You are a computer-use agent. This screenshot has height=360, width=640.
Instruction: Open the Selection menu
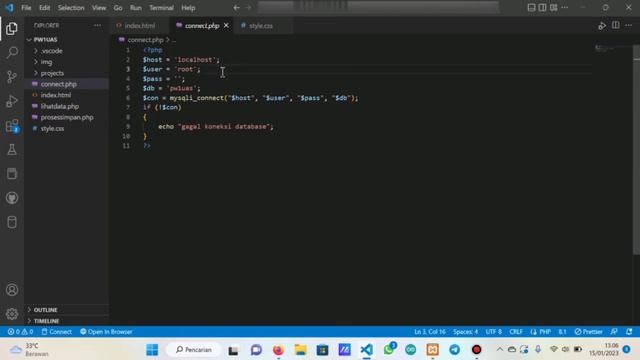71,8
